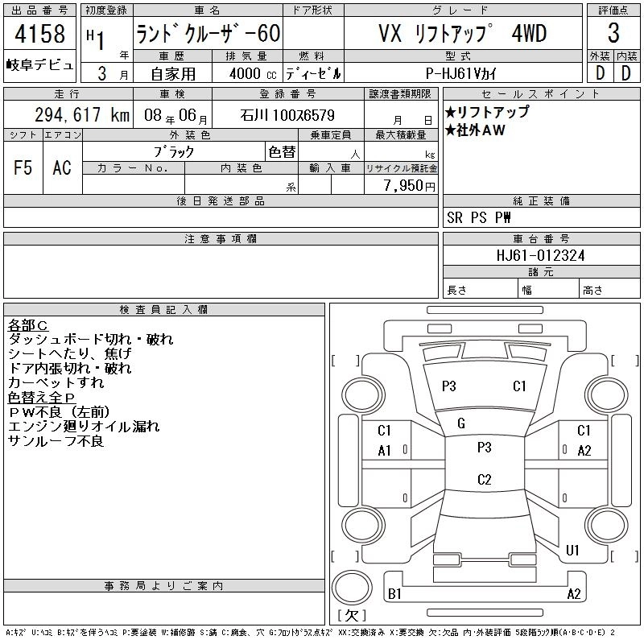Click the セールスポイント header
Image resolution: width=644 pixels, height=644 pixels.
541,94
